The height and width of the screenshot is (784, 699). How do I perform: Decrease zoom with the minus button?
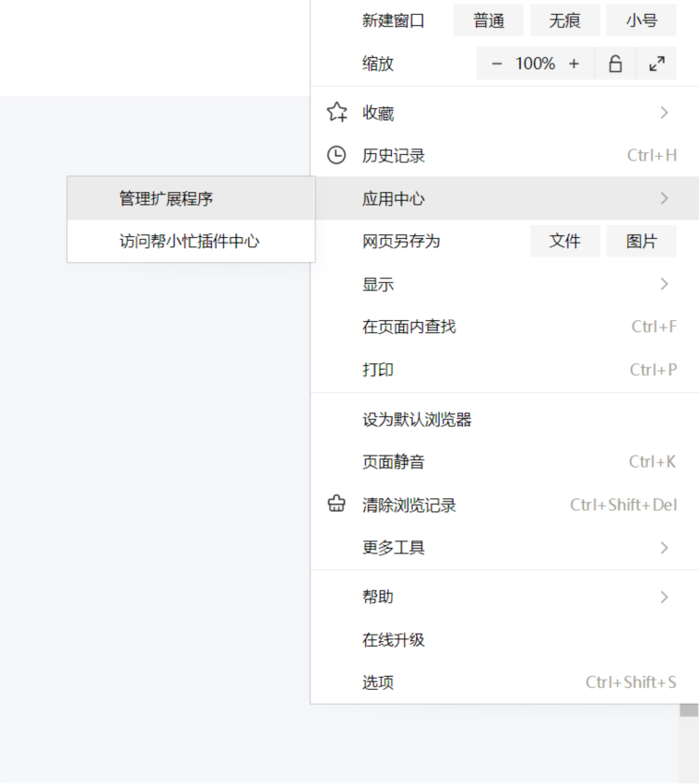[496, 64]
